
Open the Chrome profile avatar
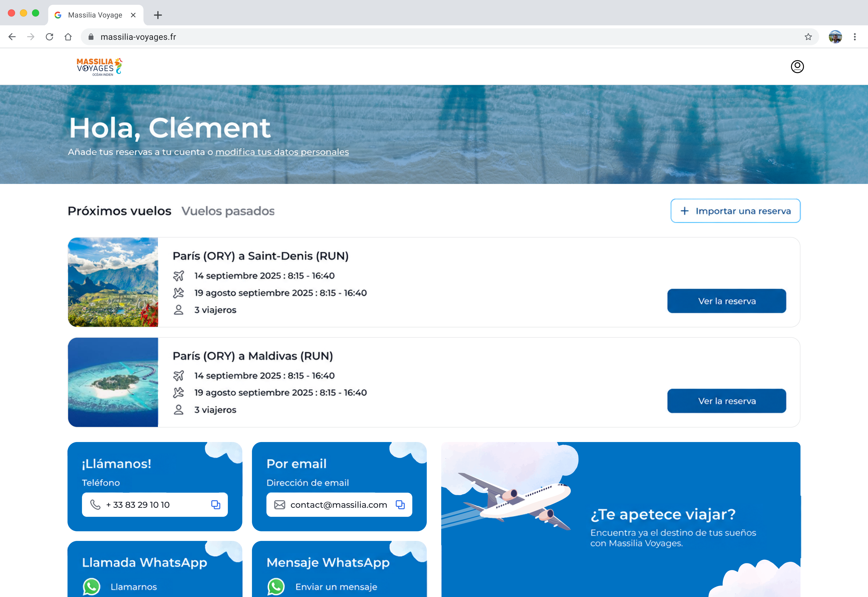click(835, 37)
